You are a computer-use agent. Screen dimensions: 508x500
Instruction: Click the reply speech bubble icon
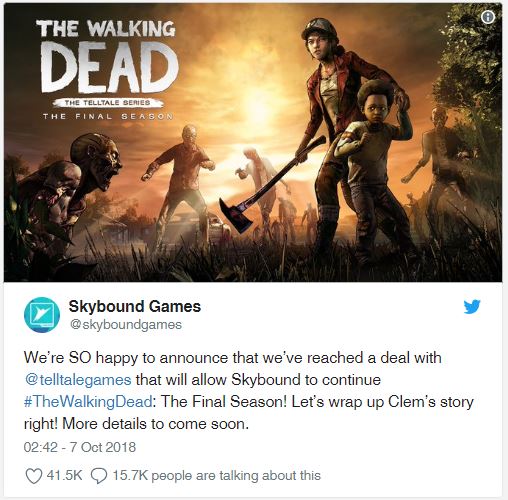point(99,476)
